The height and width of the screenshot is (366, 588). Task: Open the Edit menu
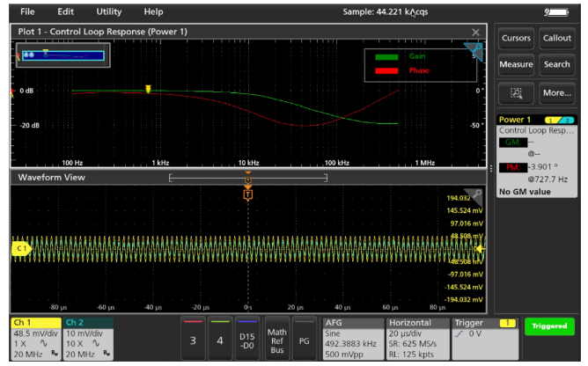coord(65,11)
